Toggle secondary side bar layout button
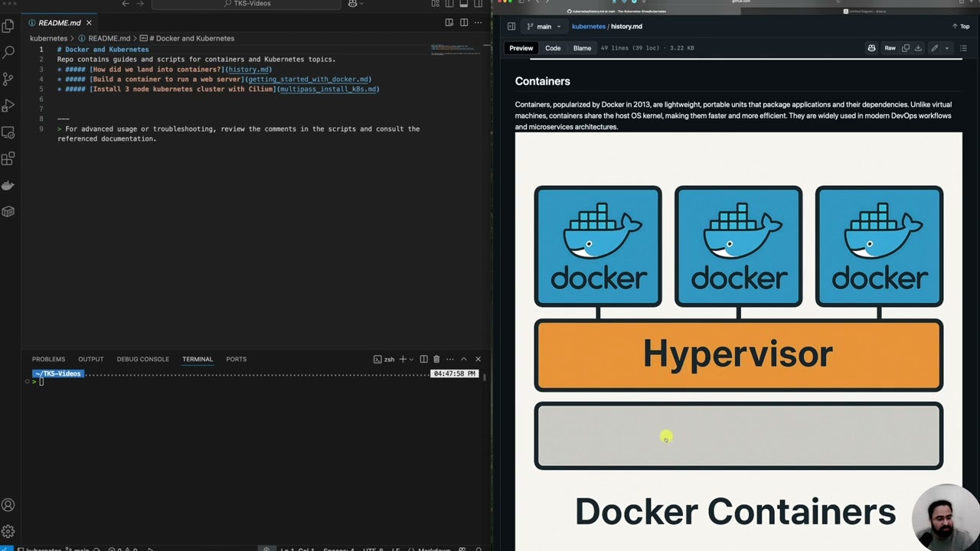 [x=479, y=4]
